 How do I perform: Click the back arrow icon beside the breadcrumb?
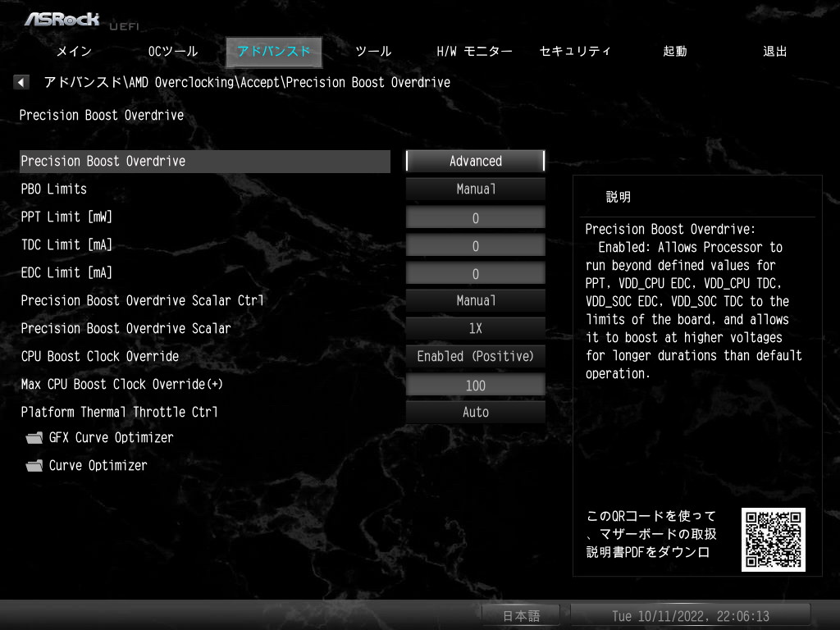pyautogui.click(x=21, y=82)
